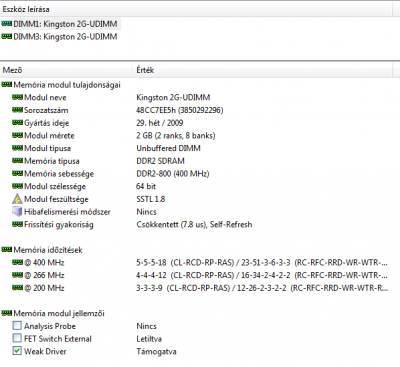Click the icon beside @ 400 MHz
The height and width of the screenshot is (367, 400).
17,262
